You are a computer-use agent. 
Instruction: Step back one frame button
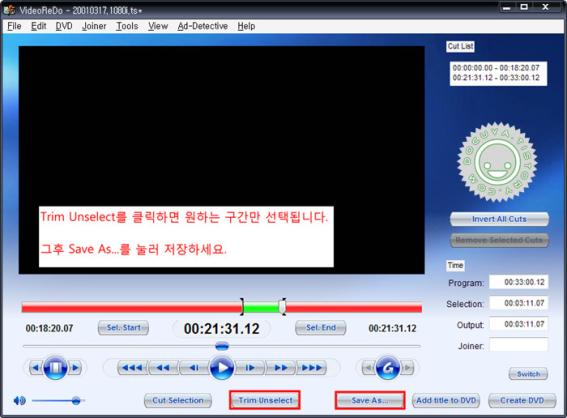coord(194,368)
